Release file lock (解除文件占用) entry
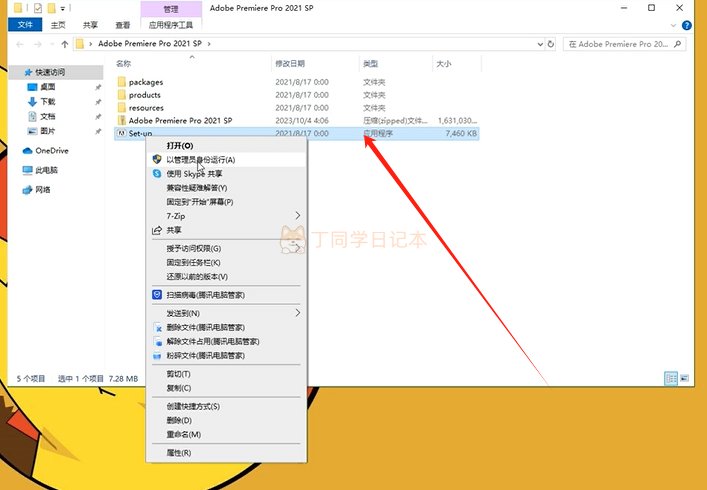Viewport: 707px width, 490px height. pos(226,341)
